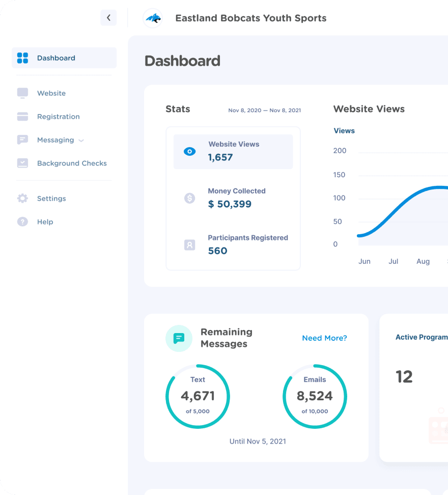The image size is (448, 495).
Task: Select the dollar icon next to Money Collected
Action: click(189, 198)
